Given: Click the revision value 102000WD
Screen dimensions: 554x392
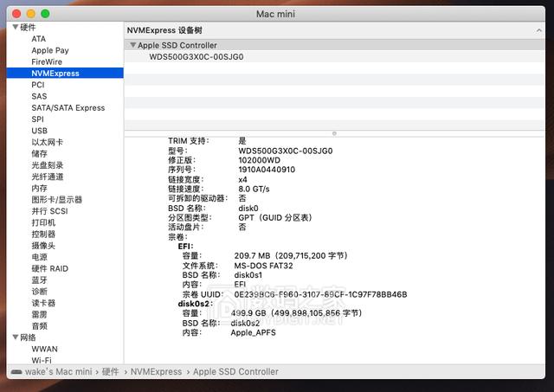Looking at the screenshot, I should pyautogui.click(x=260, y=160).
